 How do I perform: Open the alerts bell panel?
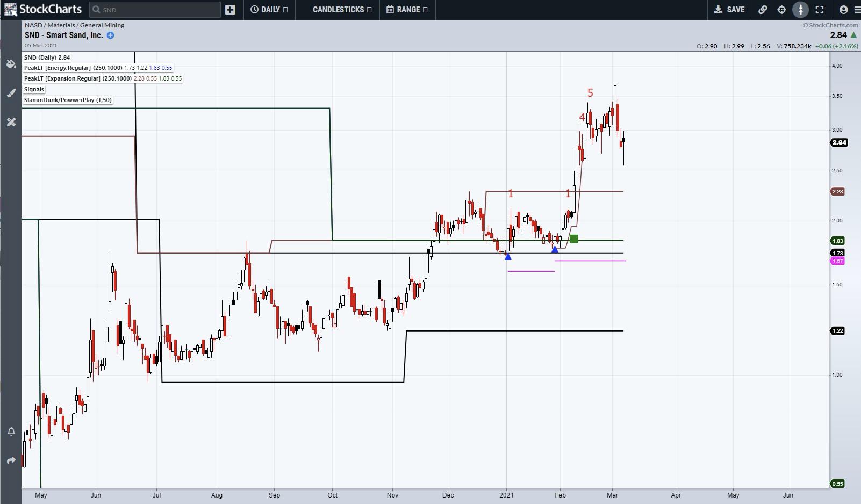11,432
